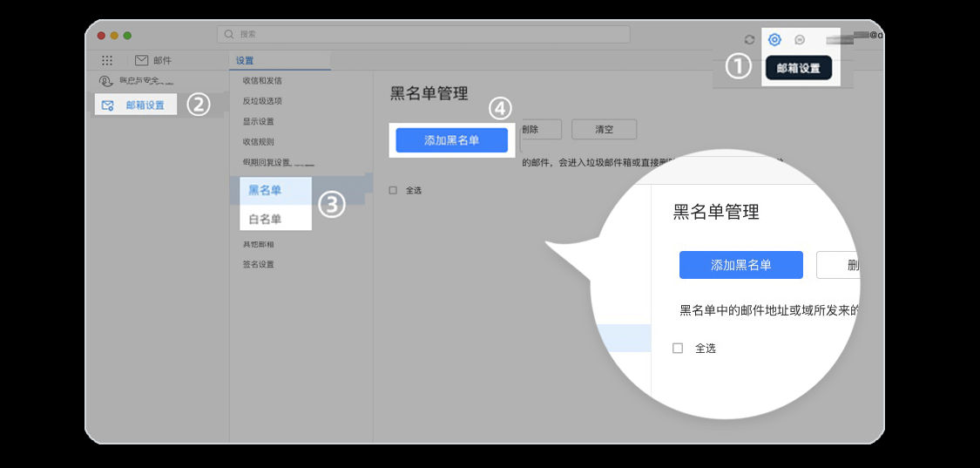Select the 账户与安全 sidebar icon
980x468 pixels.
(x=105, y=81)
